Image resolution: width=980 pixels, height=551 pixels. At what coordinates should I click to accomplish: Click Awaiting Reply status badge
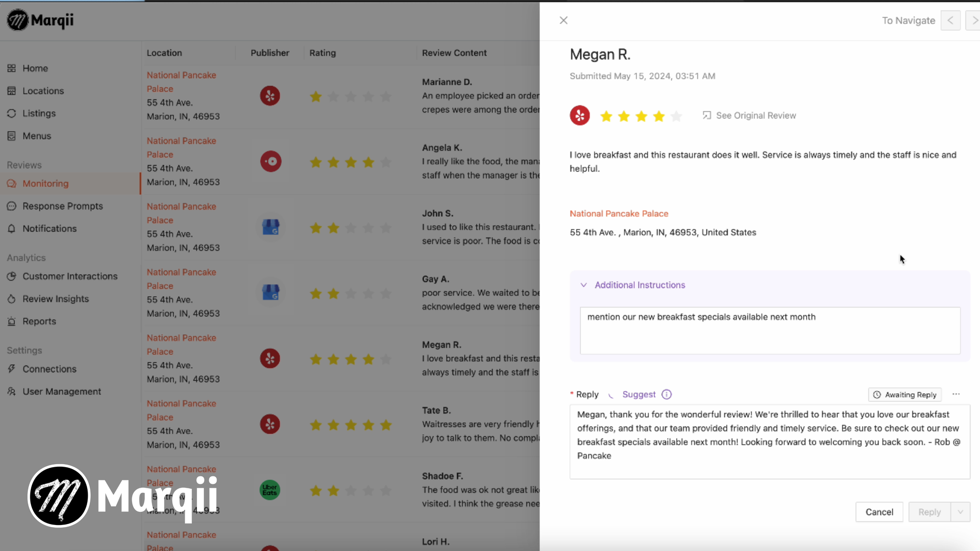click(905, 395)
